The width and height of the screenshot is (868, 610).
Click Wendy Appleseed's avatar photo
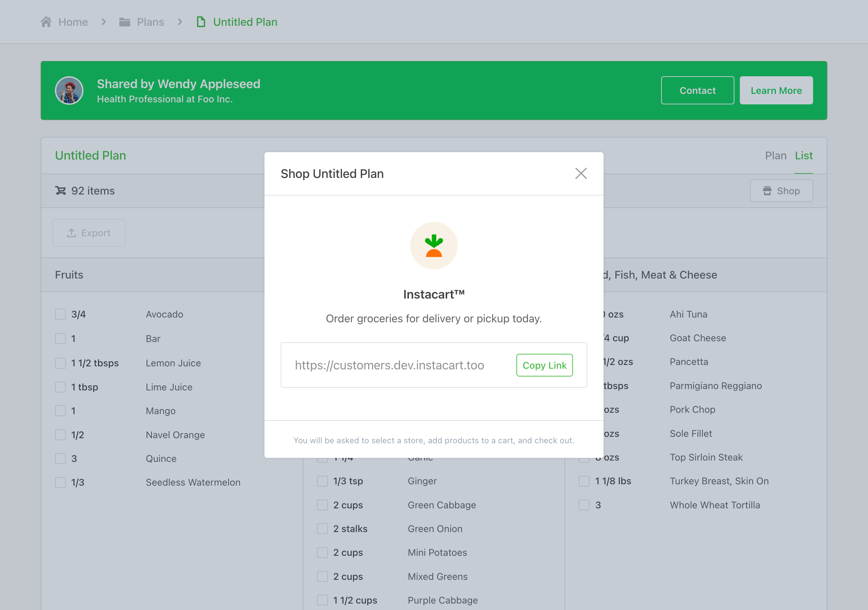[x=69, y=90]
